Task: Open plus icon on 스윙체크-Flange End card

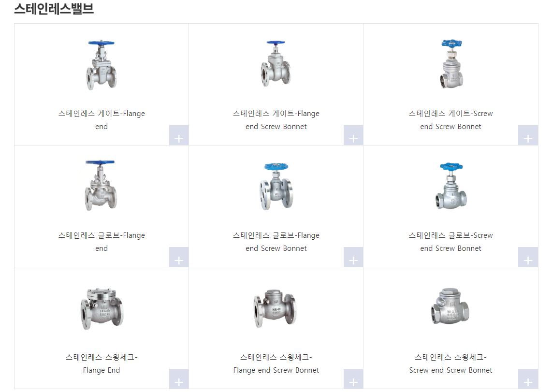Action: pos(179,378)
